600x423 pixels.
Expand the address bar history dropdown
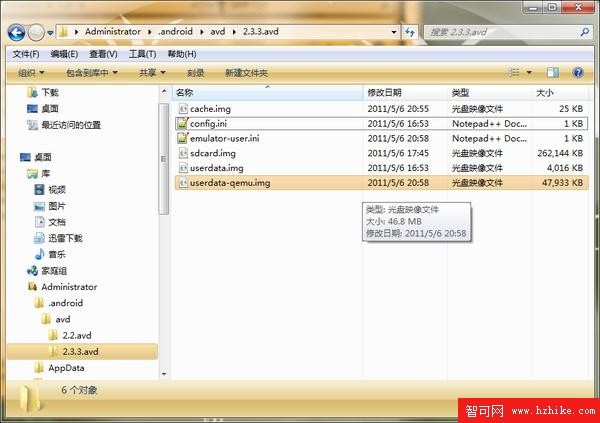click(x=394, y=32)
